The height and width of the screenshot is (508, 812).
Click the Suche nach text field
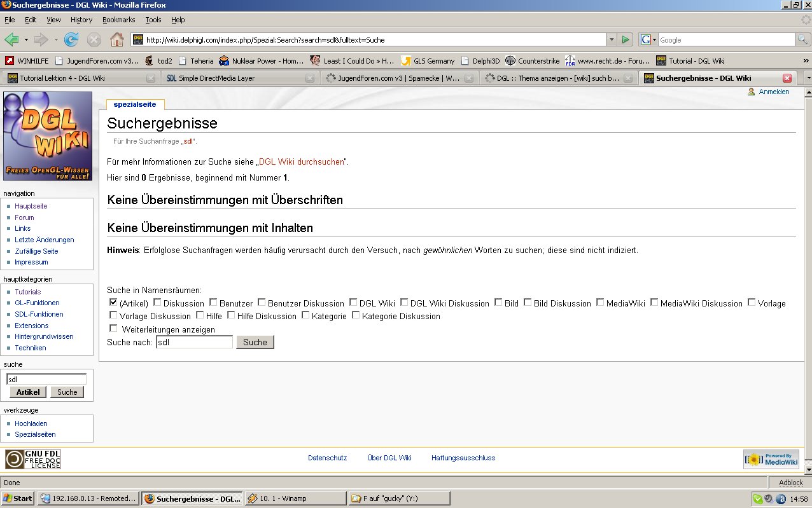point(194,342)
